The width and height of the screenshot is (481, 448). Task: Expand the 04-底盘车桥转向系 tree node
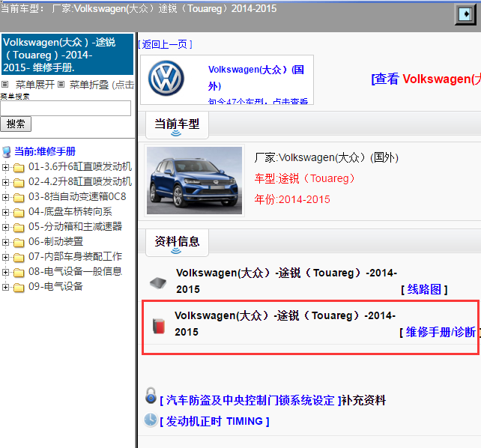click(x=5, y=212)
